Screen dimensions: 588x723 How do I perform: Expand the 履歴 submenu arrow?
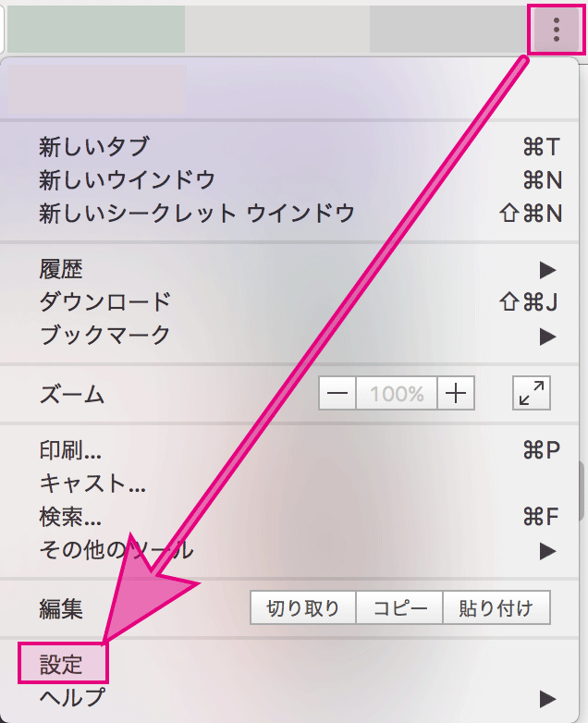(547, 270)
